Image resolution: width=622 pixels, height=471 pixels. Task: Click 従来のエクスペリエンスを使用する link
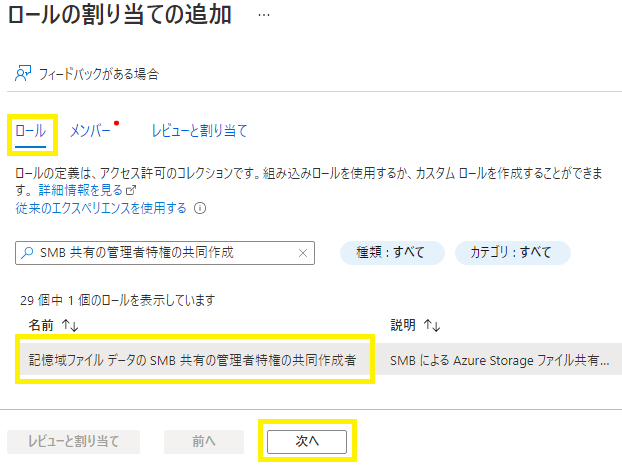point(101,208)
